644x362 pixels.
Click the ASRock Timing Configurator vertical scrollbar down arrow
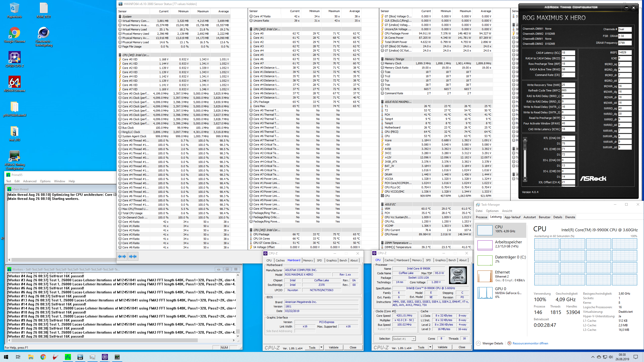(x=525, y=180)
